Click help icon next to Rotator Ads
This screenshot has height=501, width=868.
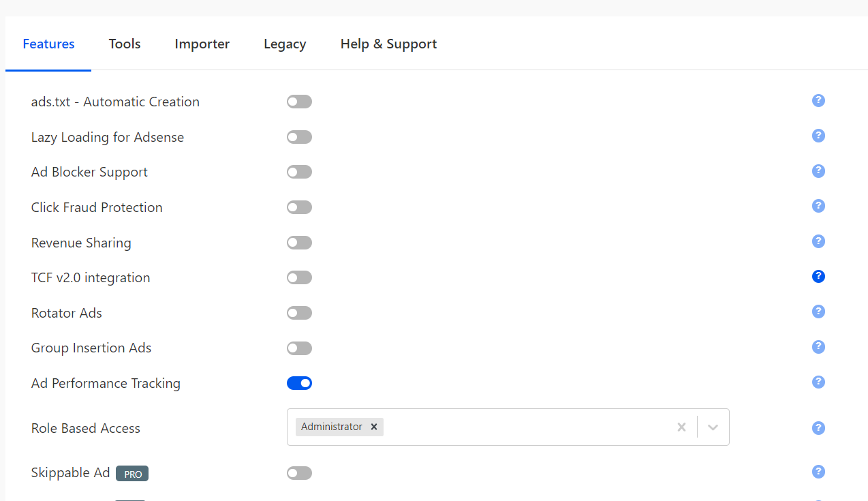pyautogui.click(x=818, y=312)
